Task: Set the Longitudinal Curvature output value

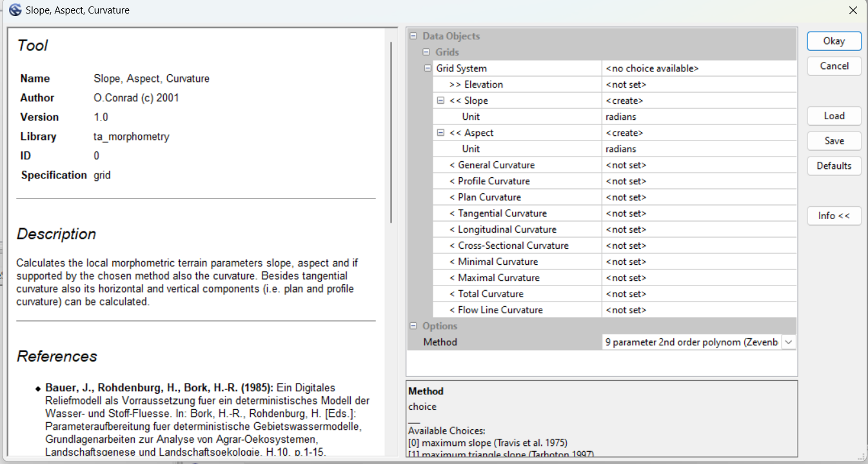Action: click(x=699, y=229)
